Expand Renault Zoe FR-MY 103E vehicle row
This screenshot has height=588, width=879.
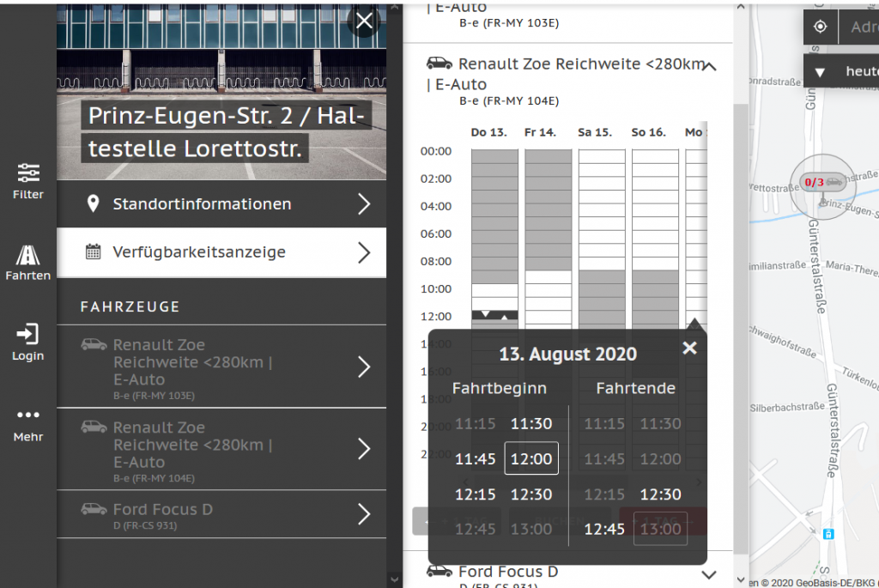click(x=364, y=367)
